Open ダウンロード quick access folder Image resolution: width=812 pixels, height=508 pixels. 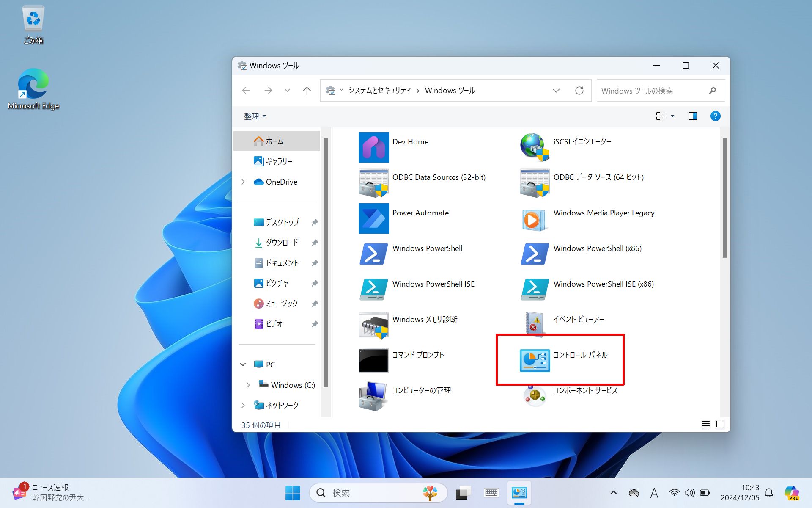click(277, 243)
